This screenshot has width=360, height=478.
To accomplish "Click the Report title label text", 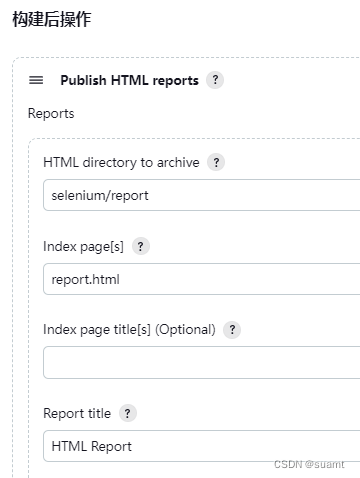I will point(77,413).
